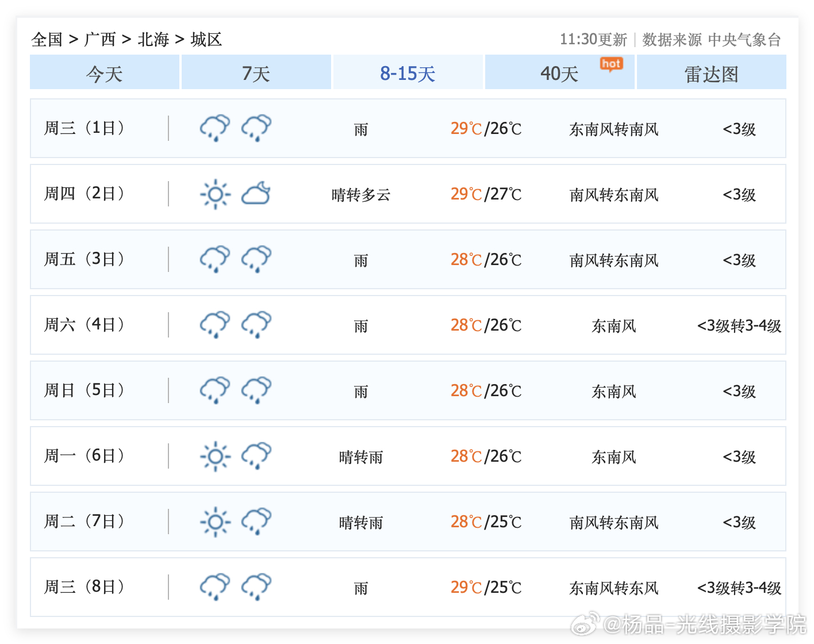The image size is (814, 644).
Task: Click the first rain icon for 周三 (8日)
Action: tap(215, 587)
